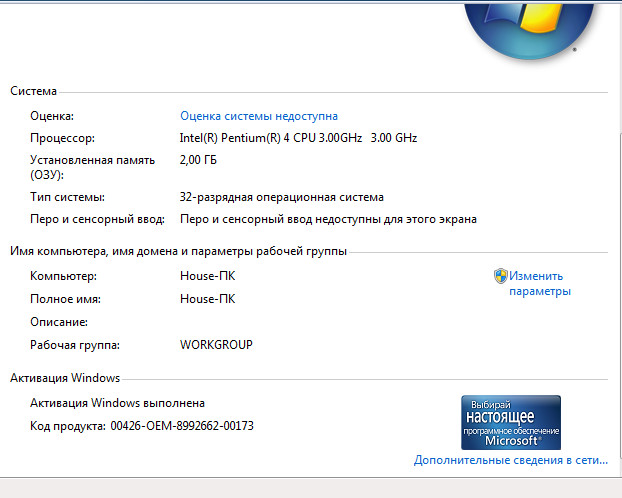Click the 'Компьютер:' value House-ПК
622x498 pixels.
tap(207, 276)
